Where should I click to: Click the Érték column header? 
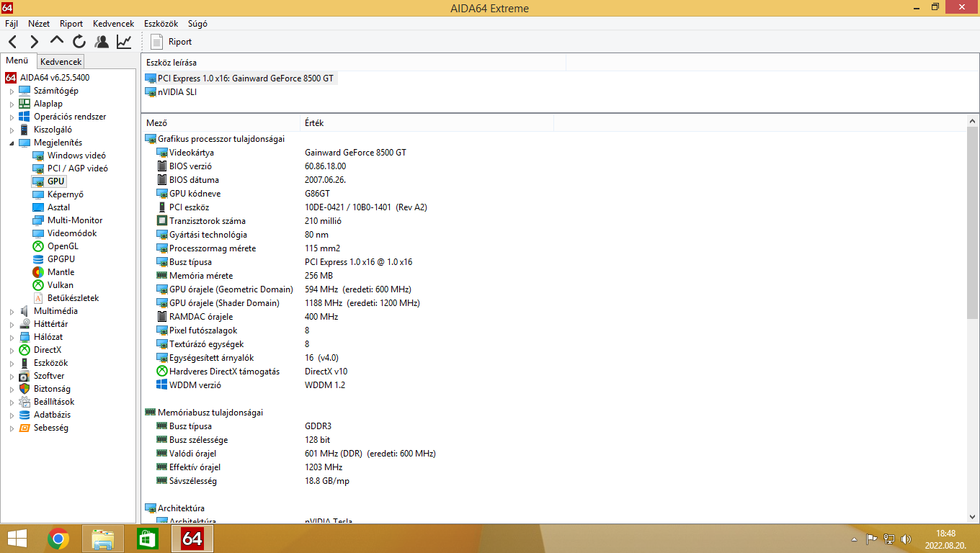pyautogui.click(x=427, y=123)
